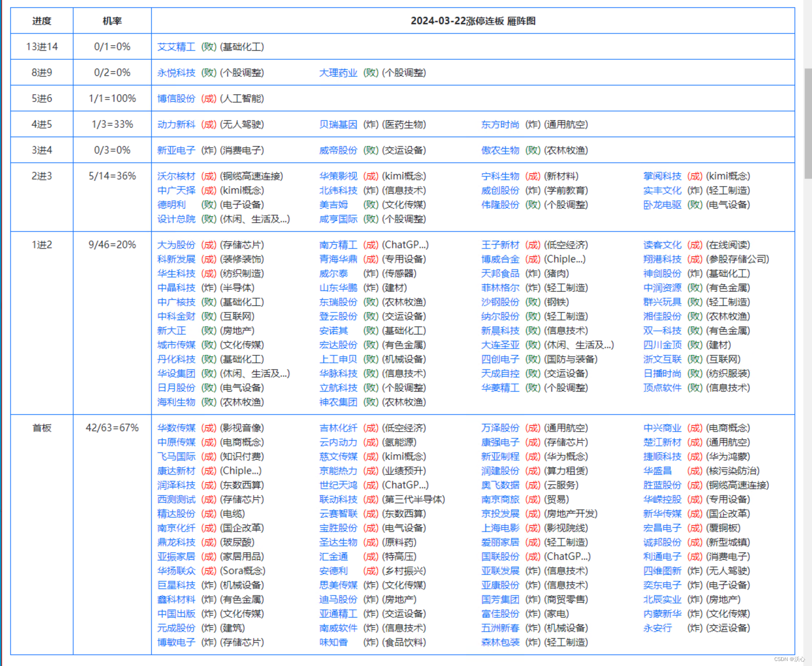The image size is (812, 666).
Task: Click the 5/14=36% rate cell
Action: 112,176
